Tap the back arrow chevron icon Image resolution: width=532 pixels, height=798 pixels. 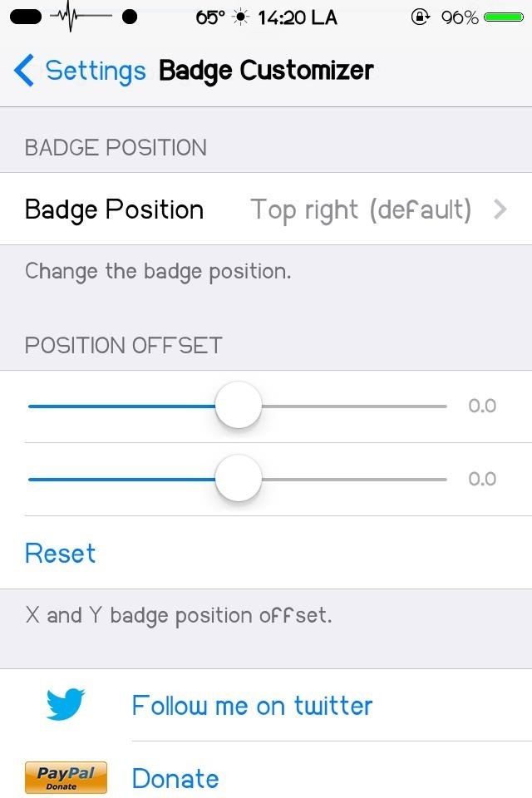25,71
